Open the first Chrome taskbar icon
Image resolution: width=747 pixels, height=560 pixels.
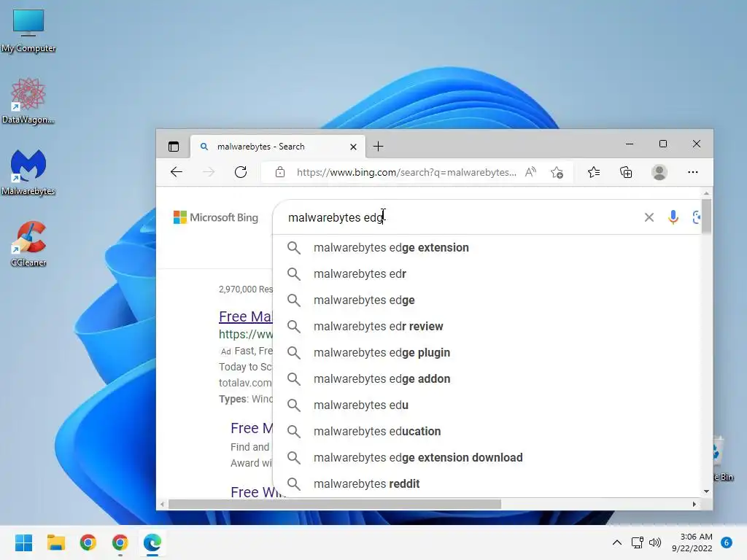point(88,542)
